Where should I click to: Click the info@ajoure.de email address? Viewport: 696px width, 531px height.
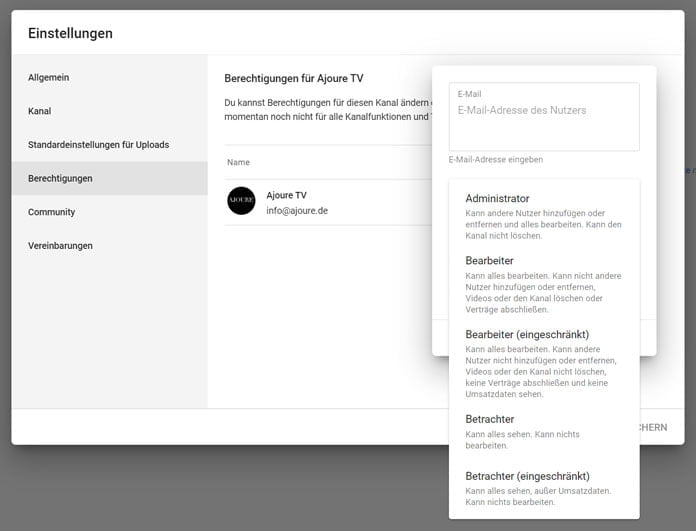pos(297,211)
